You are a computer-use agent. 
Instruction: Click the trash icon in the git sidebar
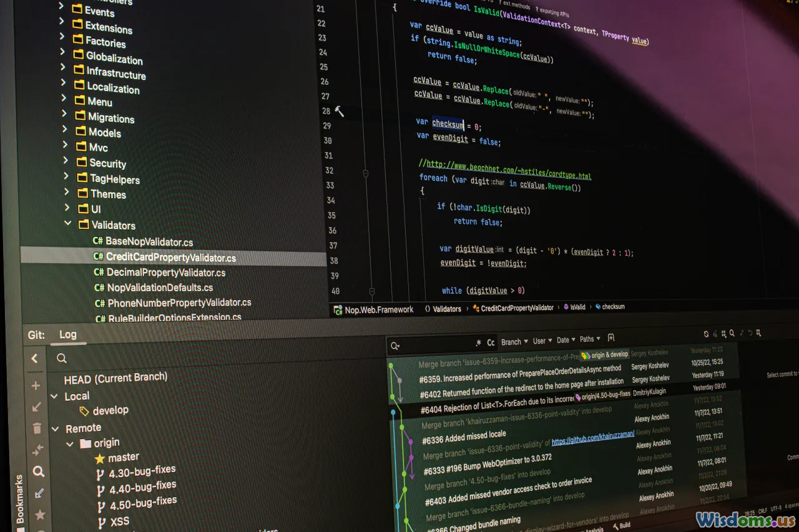(36, 428)
